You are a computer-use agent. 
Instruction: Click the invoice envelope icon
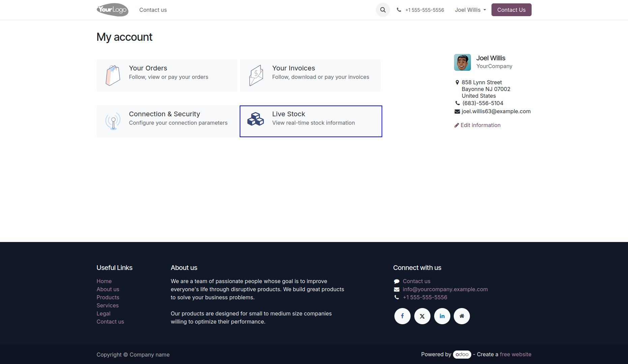256,75
